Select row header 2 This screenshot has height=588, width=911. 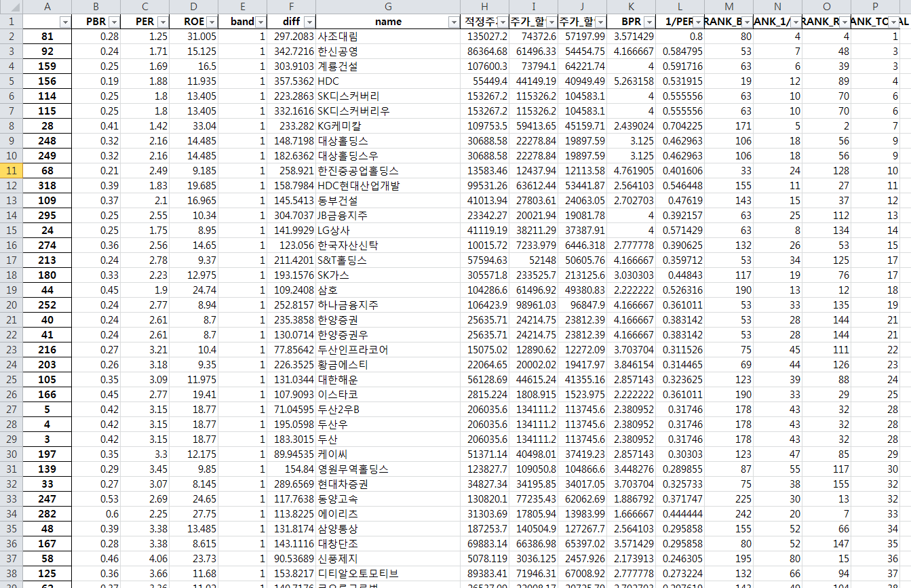(12, 37)
